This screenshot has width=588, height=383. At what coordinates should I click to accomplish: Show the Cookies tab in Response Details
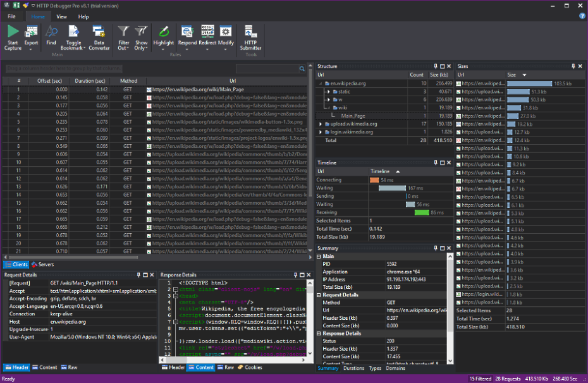[x=250, y=367]
